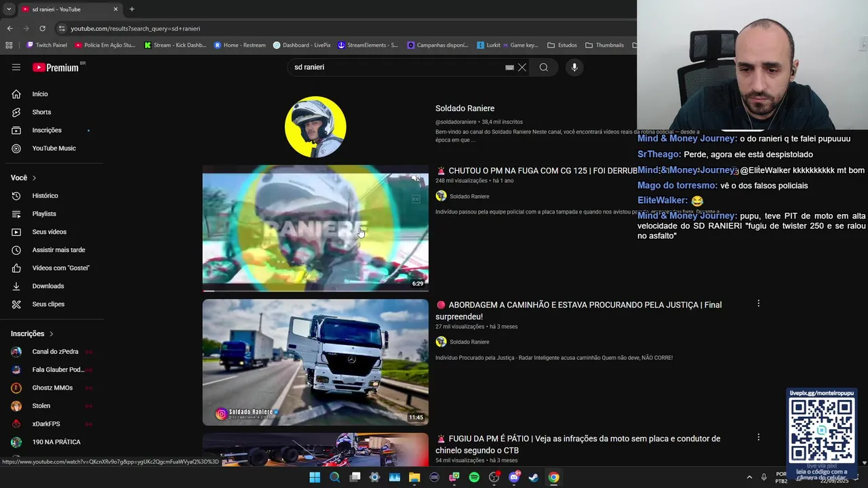Open Steam from the taskbar
Viewport: 868px width, 488px height.
pyautogui.click(x=534, y=477)
